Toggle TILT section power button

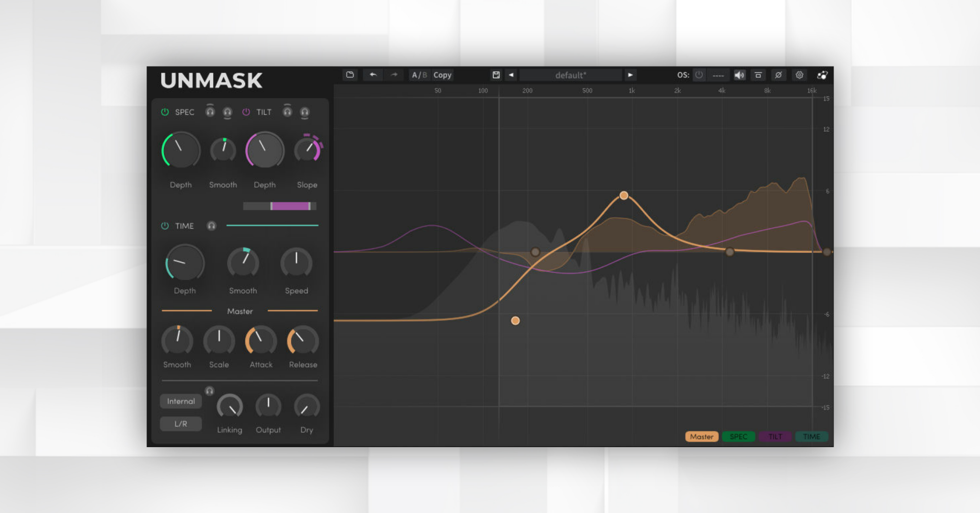click(246, 112)
